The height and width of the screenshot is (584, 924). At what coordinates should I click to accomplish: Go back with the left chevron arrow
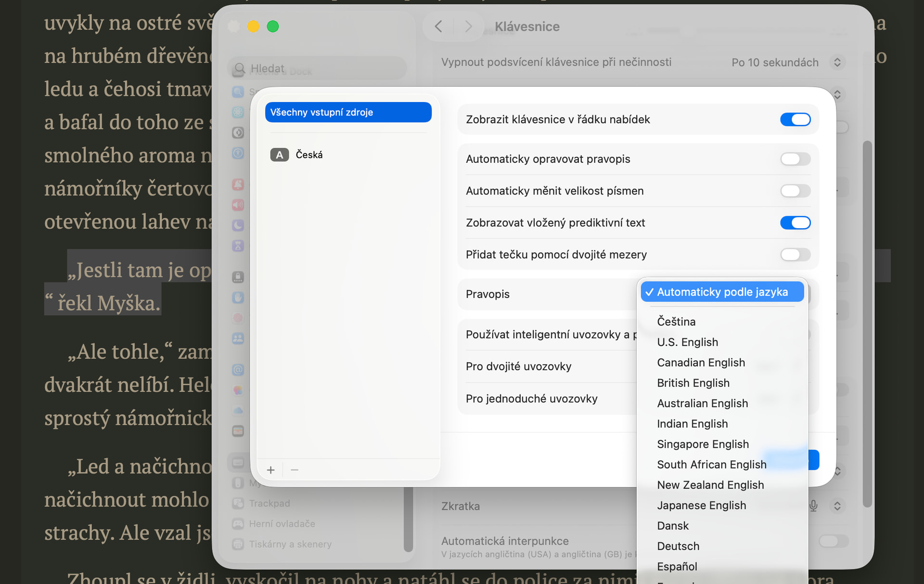pos(438,26)
